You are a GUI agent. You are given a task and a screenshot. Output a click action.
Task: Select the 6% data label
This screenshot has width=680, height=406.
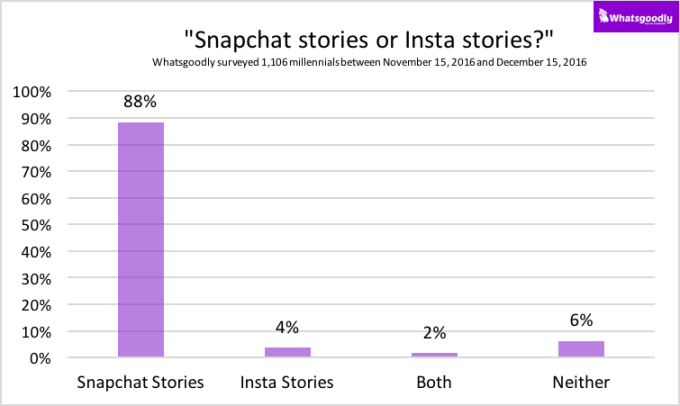coord(582,321)
